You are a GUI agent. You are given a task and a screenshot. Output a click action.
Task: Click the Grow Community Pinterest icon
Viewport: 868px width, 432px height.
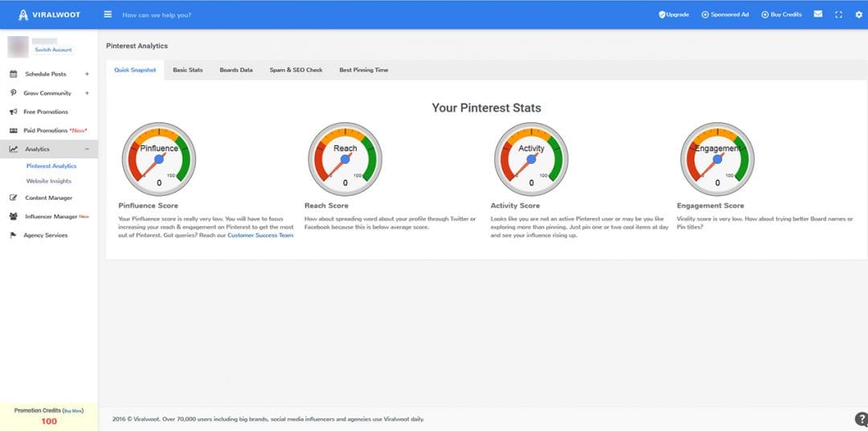pos(14,93)
